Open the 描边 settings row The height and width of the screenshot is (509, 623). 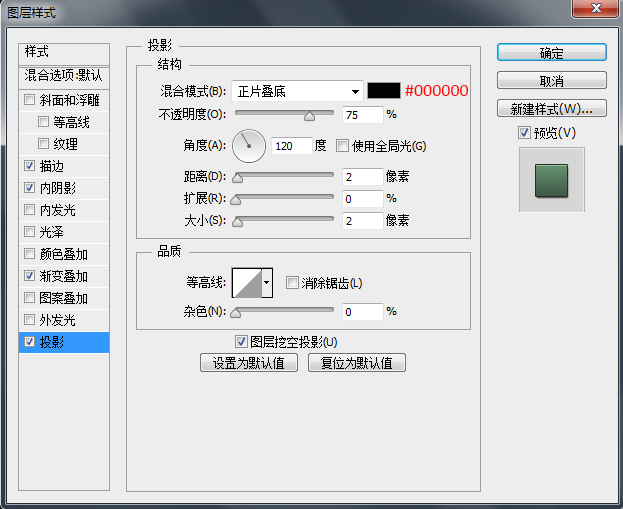tap(64, 166)
